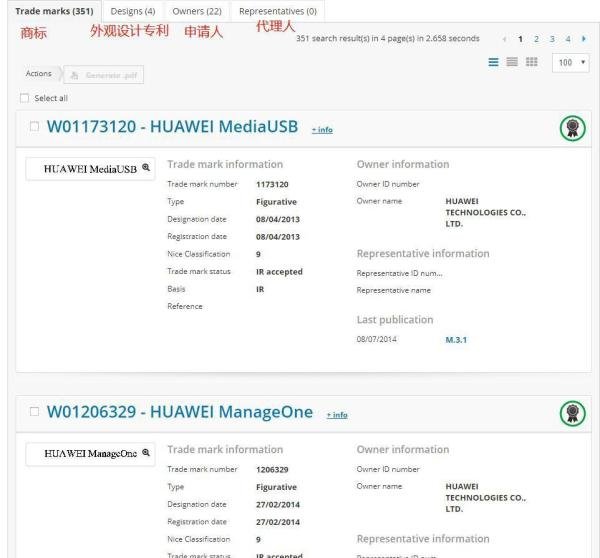Check the W01206329 HUAWEI ManageOne checkbox
Image resolution: width=600 pixels, height=558 pixels.
pyautogui.click(x=34, y=411)
